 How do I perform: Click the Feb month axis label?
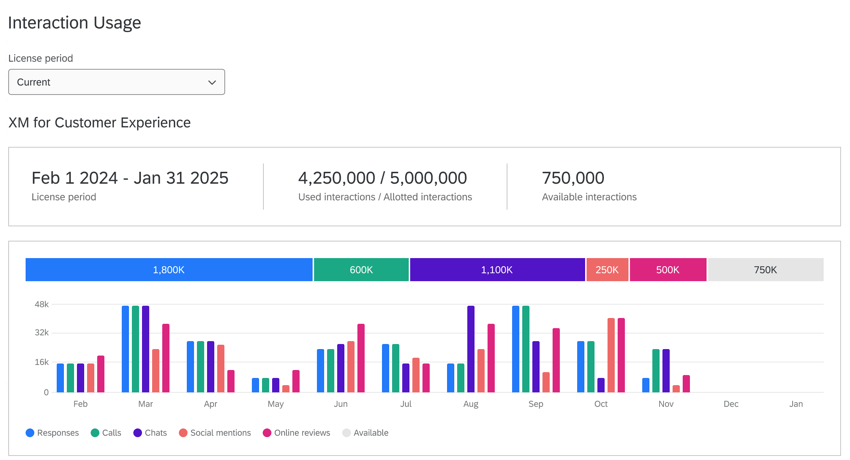coord(80,404)
